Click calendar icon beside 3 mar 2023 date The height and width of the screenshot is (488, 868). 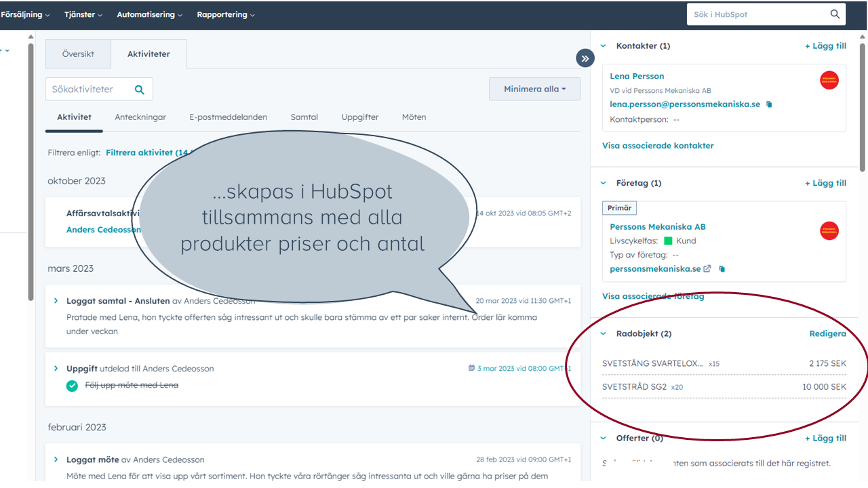click(471, 369)
